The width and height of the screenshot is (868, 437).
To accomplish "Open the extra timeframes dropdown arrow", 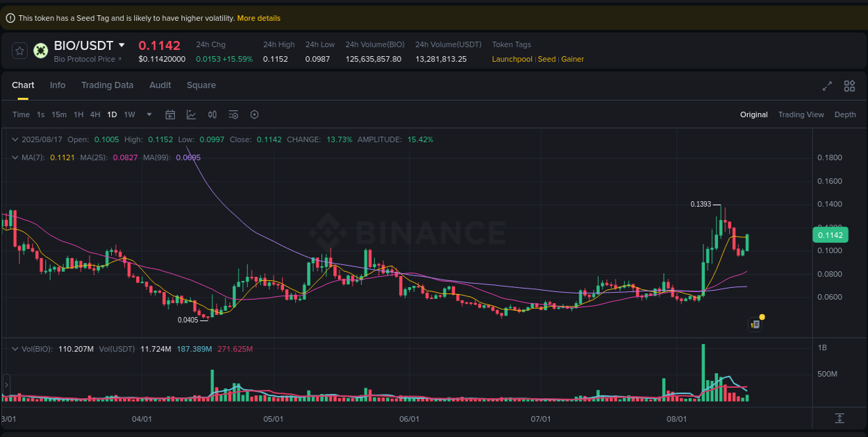I will (148, 114).
